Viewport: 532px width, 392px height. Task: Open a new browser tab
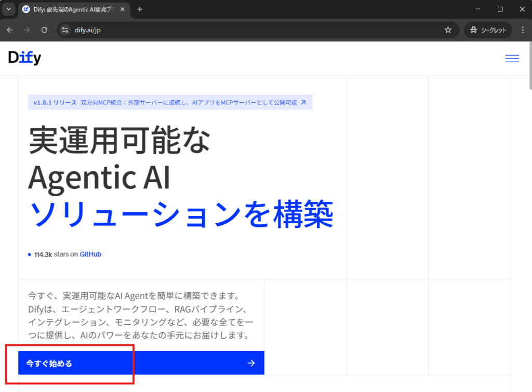click(x=140, y=9)
